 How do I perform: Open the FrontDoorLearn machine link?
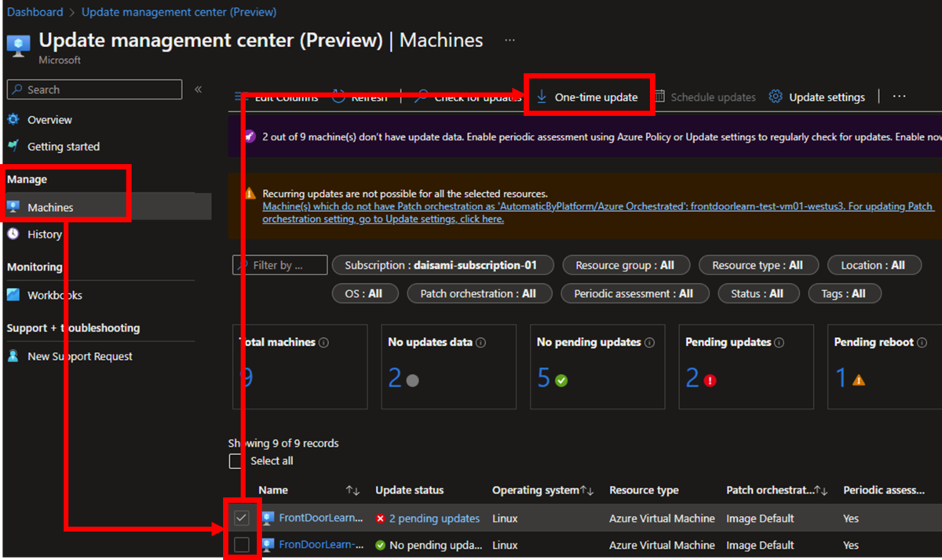[321, 518]
